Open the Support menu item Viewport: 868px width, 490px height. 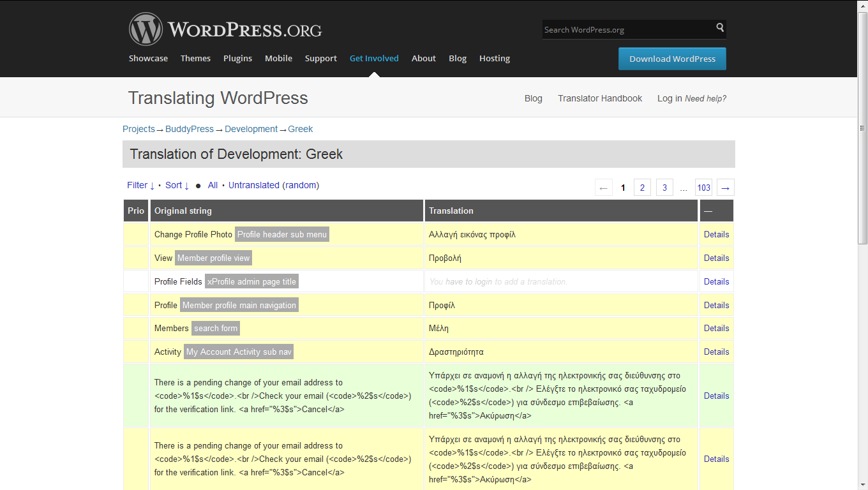[x=320, y=58]
